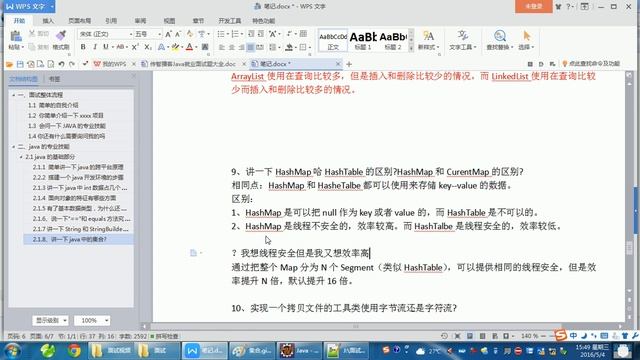Open the Windows Start menu
Screen dimensions: 640x360
(12, 351)
